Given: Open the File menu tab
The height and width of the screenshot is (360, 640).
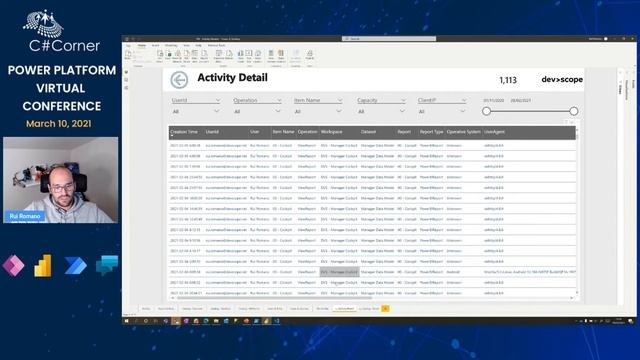Looking at the screenshot, I should click(x=128, y=45).
